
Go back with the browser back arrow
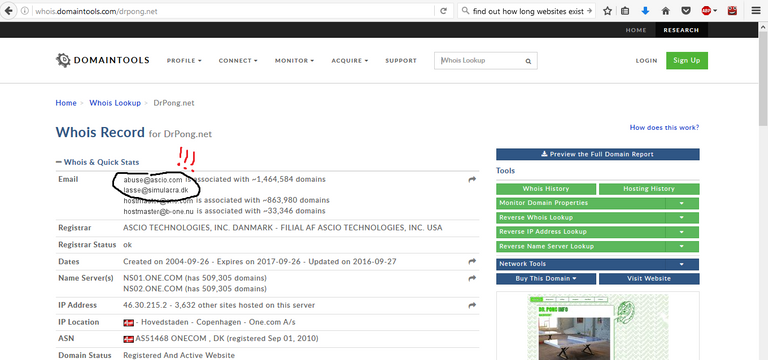pyautogui.click(x=8, y=10)
